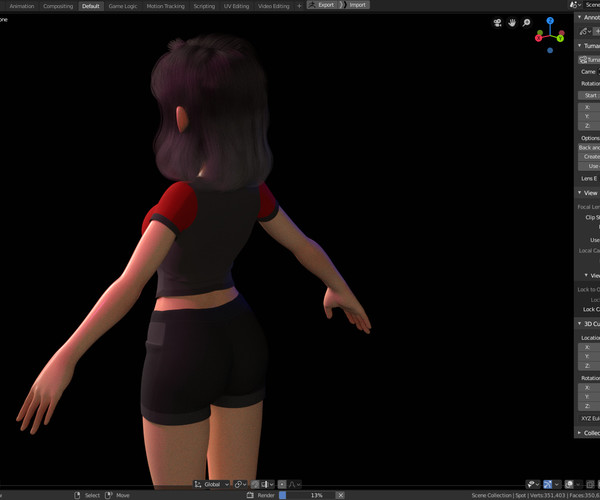Cancel the render with X button
The image size is (600, 500).
click(340, 495)
